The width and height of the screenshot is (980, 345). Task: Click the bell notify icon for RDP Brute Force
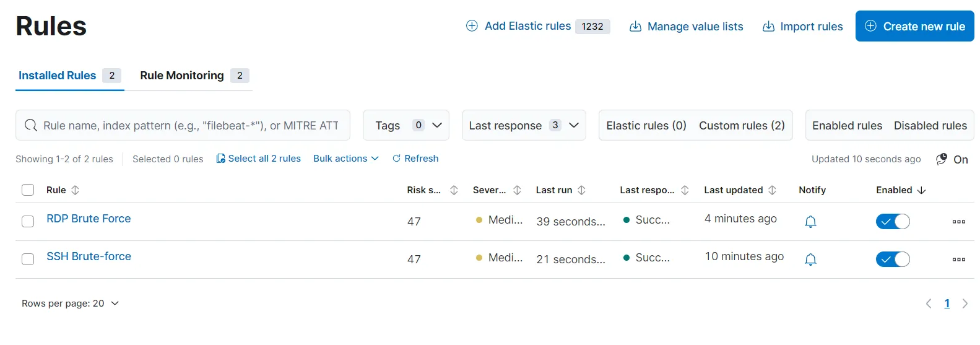point(810,221)
